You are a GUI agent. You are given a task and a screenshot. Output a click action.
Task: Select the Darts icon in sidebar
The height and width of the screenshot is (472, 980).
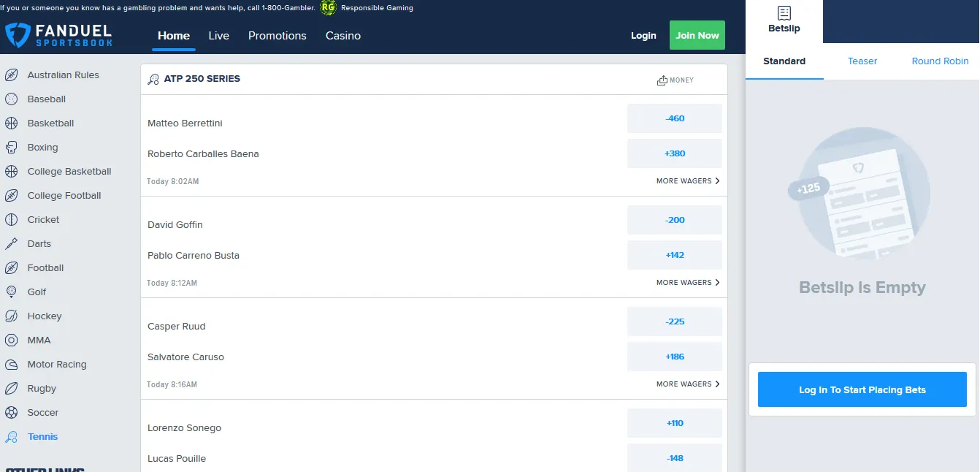pyautogui.click(x=12, y=244)
